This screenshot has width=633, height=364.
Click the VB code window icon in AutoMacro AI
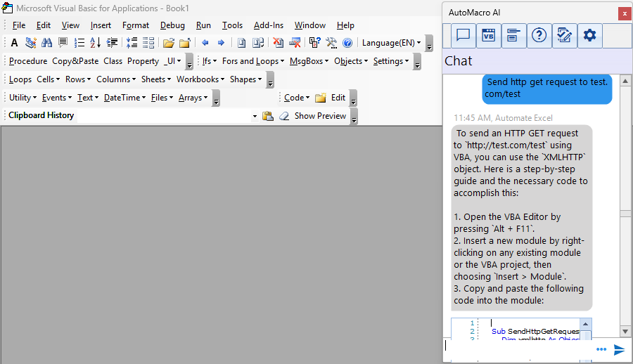pos(488,35)
